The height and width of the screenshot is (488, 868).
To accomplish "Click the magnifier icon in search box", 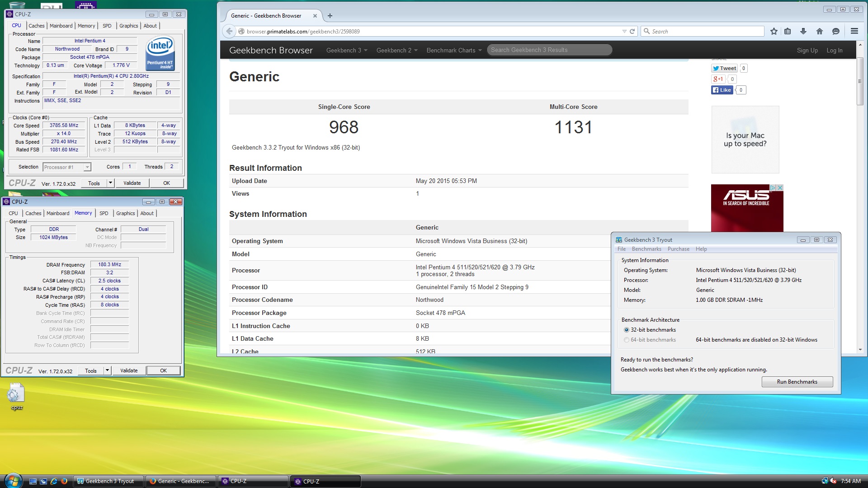I will click(x=646, y=31).
